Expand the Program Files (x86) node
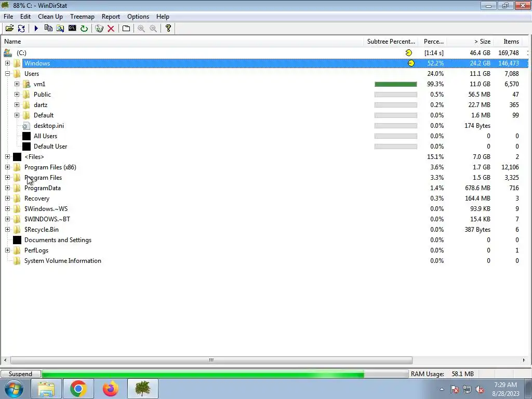This screenshot has height=399, width=532. (x=7, y=167)
